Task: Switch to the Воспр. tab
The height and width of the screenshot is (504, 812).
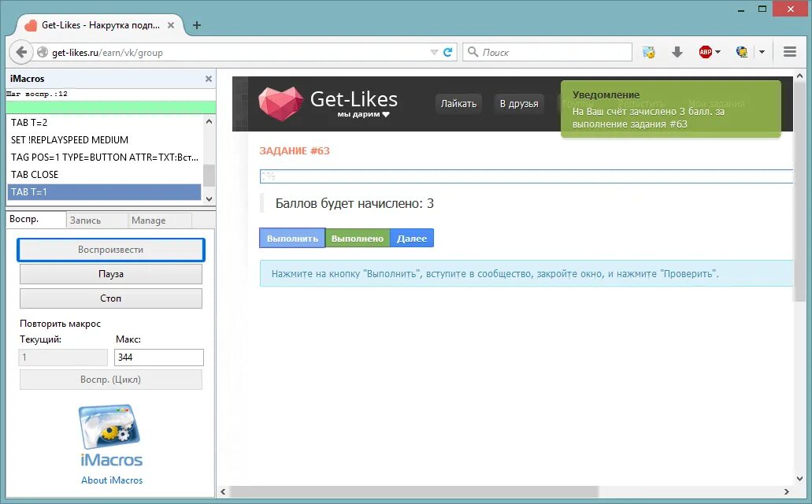Action: pos(35,219)
